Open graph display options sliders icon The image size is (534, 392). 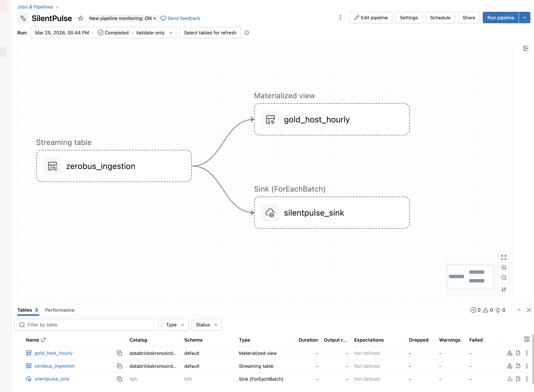(x=504, y=289)
